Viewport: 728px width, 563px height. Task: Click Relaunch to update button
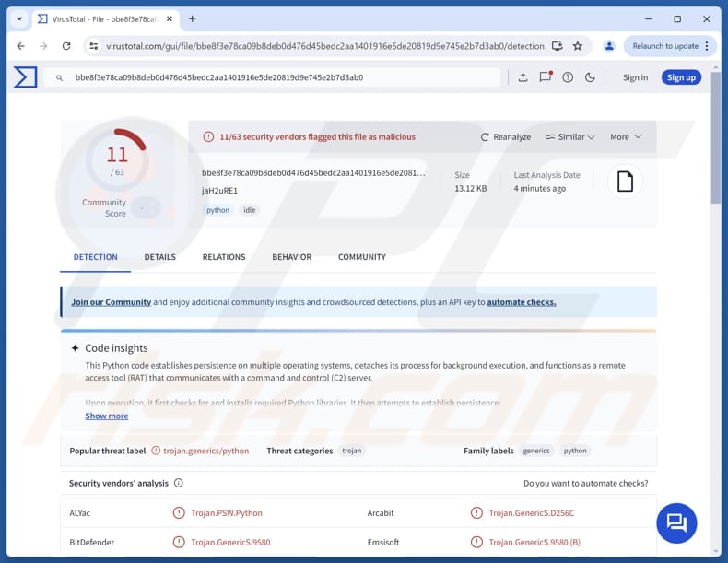tap(665, 46)
